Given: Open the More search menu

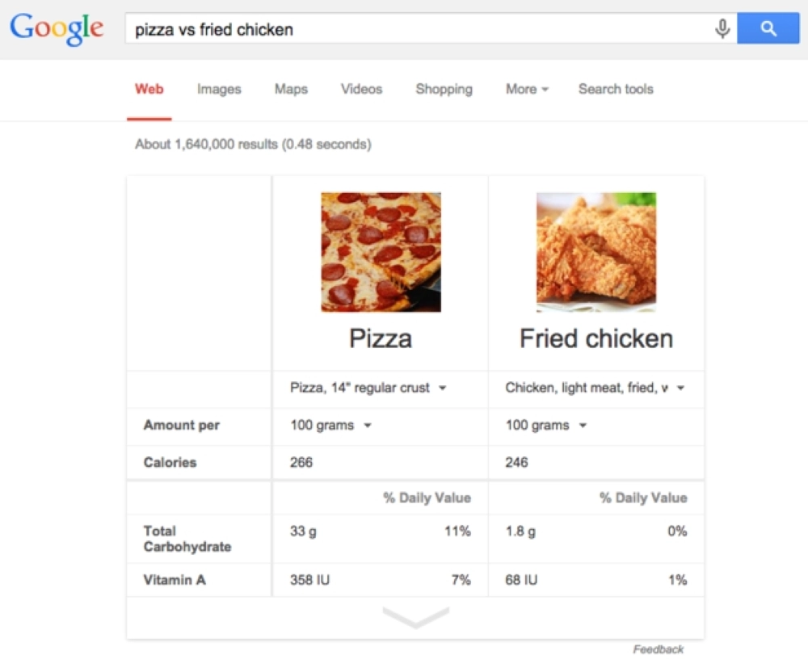Looking at the screenshot, I should click(527, 90).
